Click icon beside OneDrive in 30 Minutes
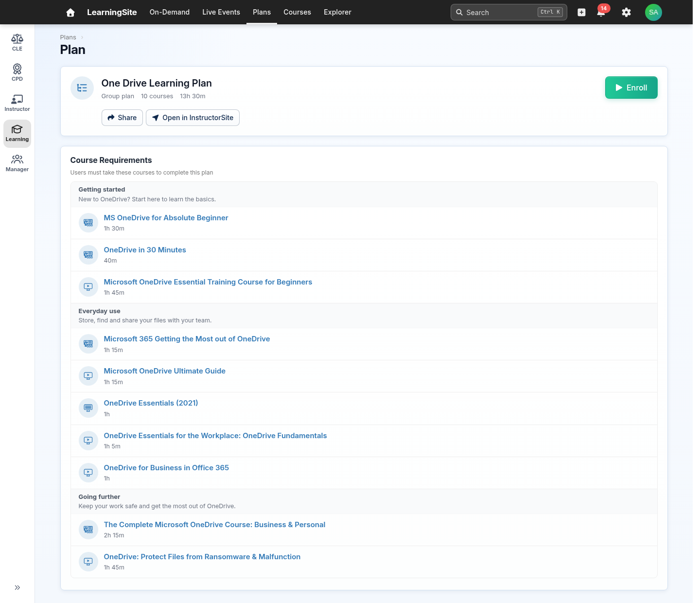Viewport: 700px width, 603px height. pyautogui.click(x=88, y=255)
